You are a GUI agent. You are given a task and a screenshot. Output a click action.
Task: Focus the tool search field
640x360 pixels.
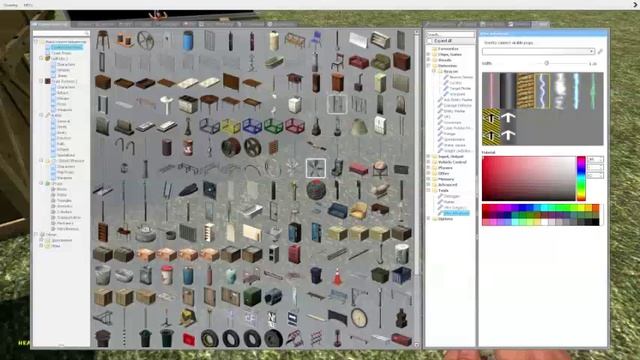point(450,35)
